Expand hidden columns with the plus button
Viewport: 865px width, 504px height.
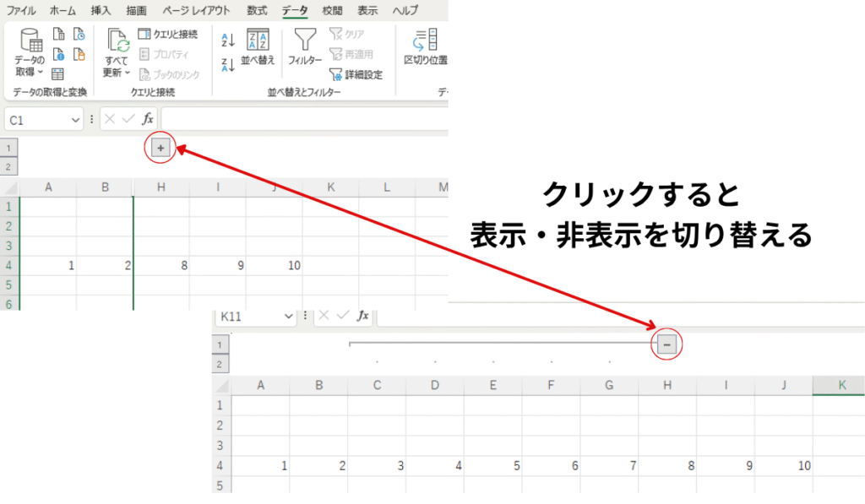[x=160, y=148]
